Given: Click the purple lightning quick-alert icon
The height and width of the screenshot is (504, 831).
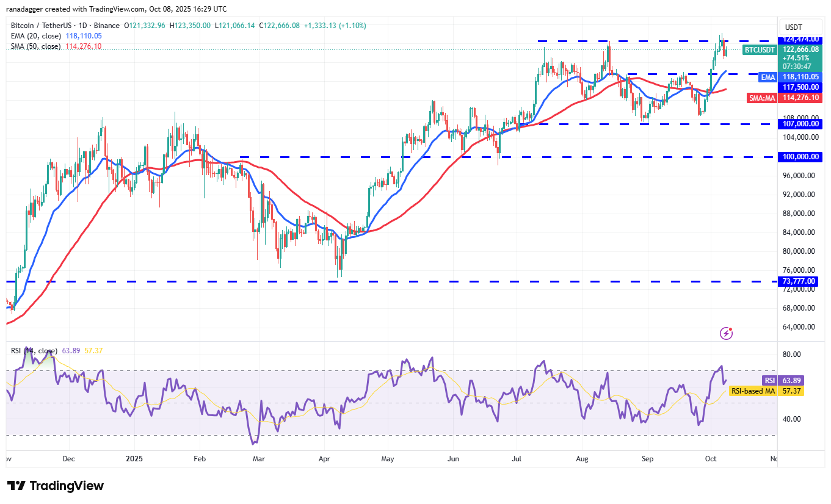Looking at the screenshot, I should 726,333.
